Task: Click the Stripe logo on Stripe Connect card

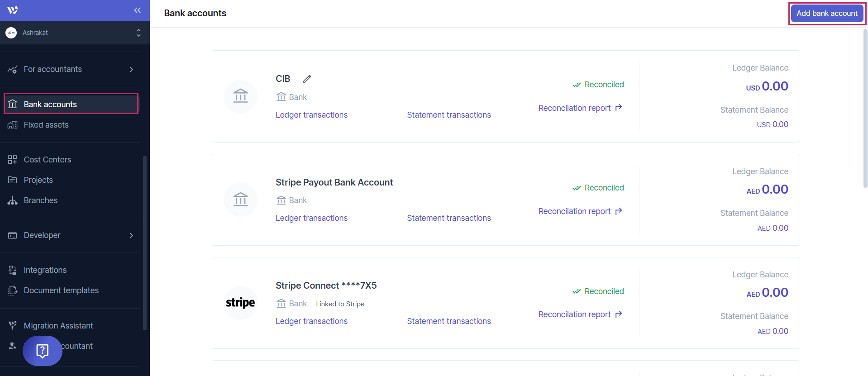Action: (x=240, y=303)
